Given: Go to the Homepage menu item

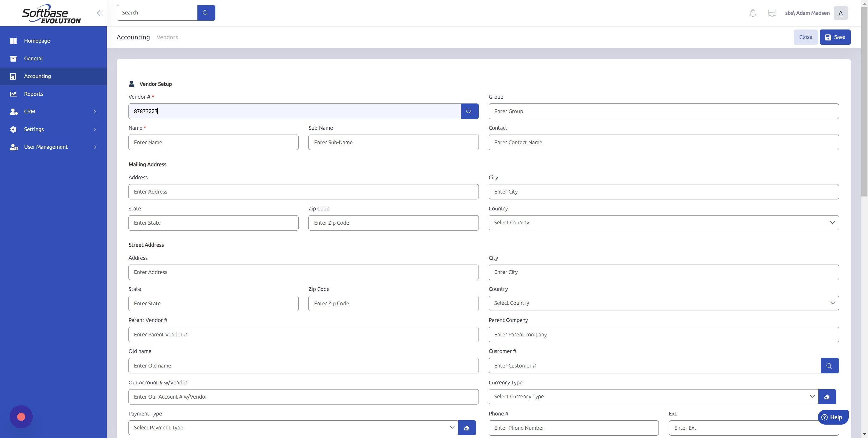Looking at the screenshot, I should tap(37, 41).
